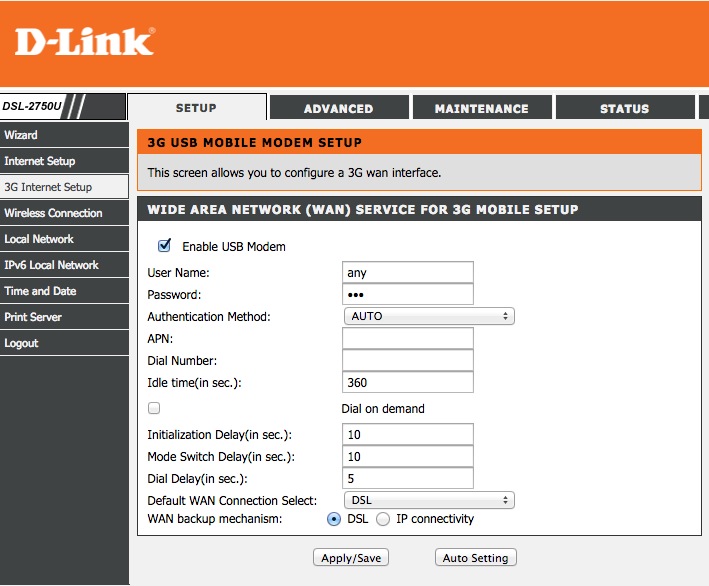Select 3G Internet Setup in sidebar

point(64,187)
